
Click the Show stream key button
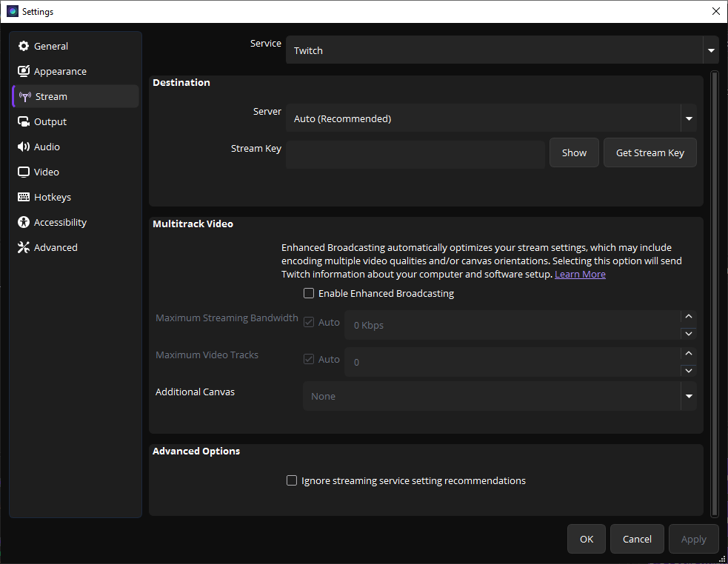tap(574, 152)
